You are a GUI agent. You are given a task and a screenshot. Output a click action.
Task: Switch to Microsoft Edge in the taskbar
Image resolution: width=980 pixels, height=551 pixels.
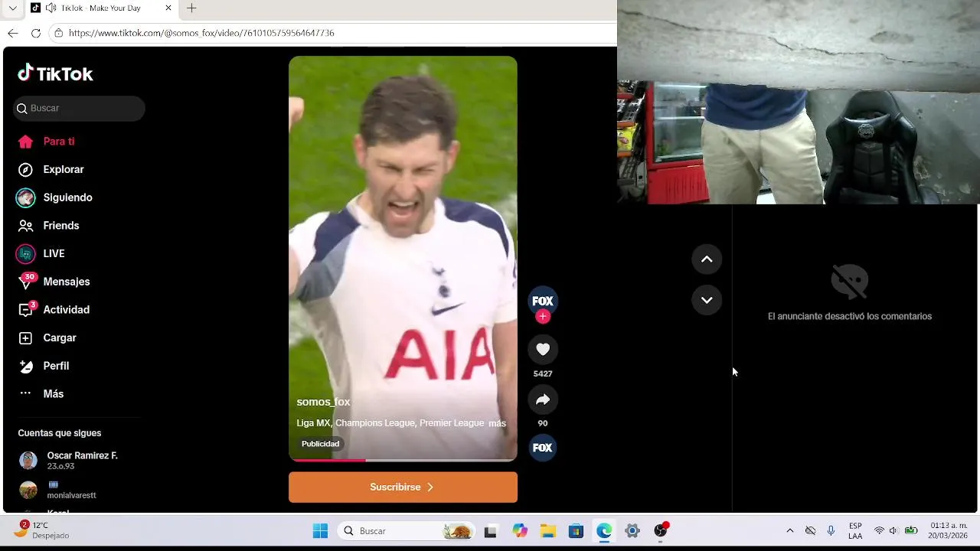604,530
